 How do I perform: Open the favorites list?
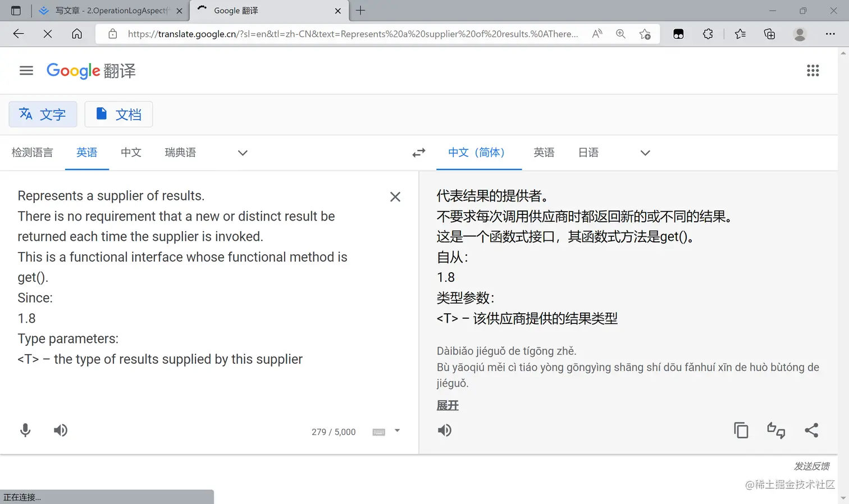point(740,34)
